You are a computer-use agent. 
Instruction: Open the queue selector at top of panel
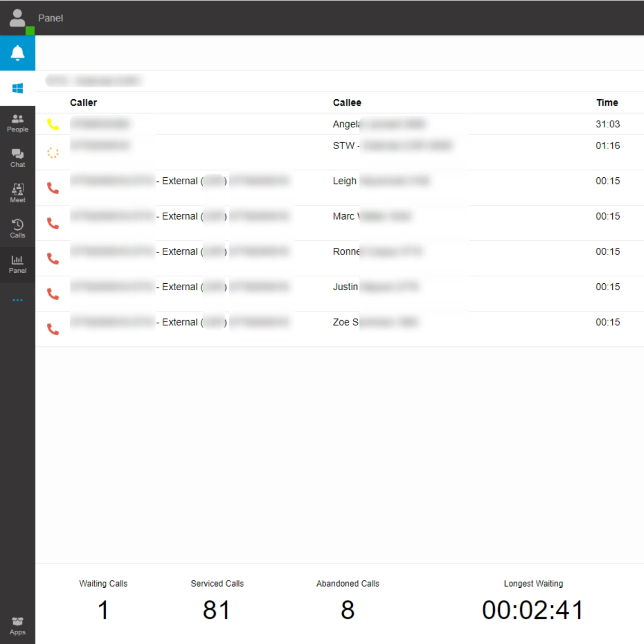[94, 80]
